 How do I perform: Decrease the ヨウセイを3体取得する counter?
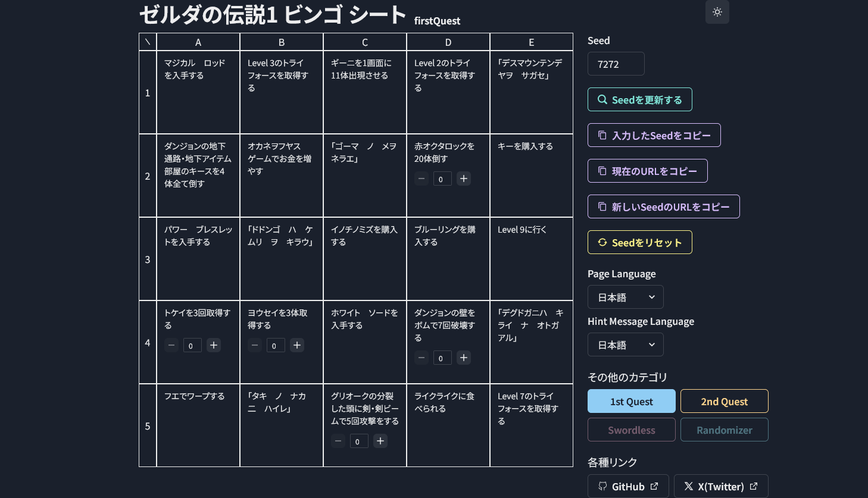point(255,345)
